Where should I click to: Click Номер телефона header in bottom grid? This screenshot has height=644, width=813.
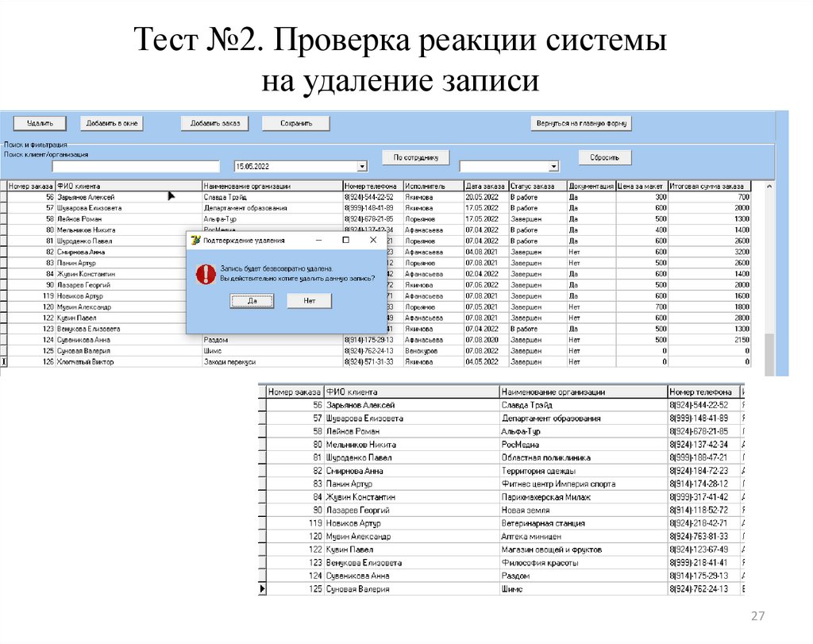pos(703,392)
